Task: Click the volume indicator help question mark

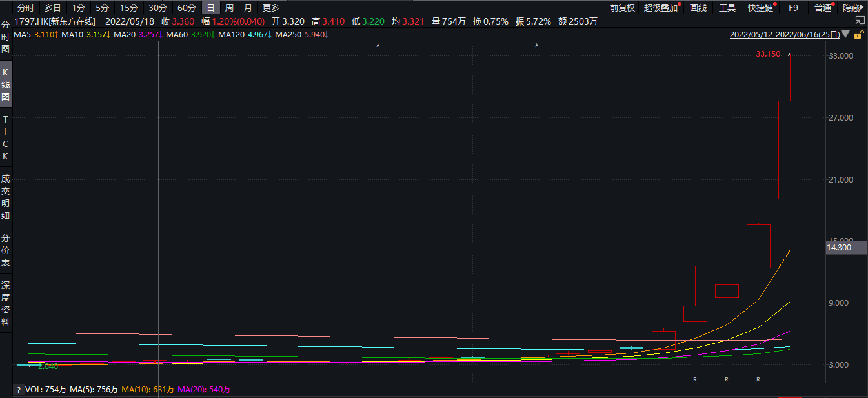Action: (18, 390)
